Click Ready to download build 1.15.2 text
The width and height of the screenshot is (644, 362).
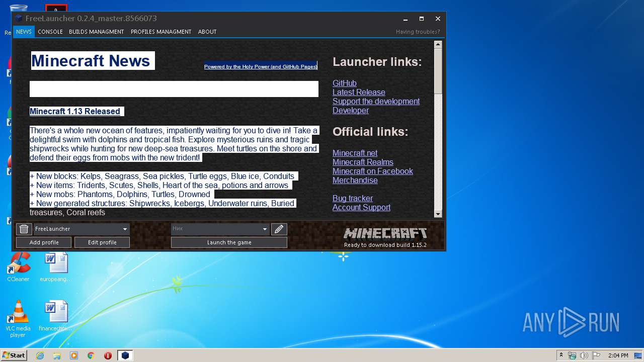[x=385, y=245]
